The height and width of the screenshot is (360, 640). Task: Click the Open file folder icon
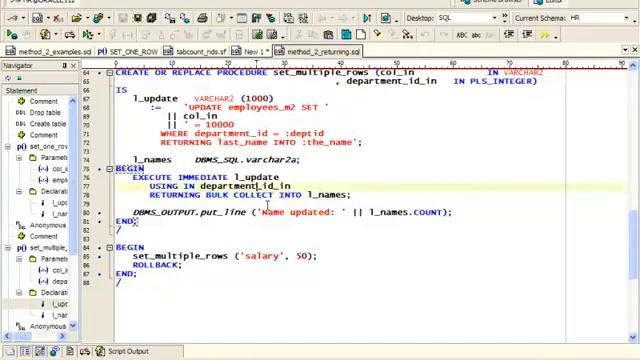76,18
